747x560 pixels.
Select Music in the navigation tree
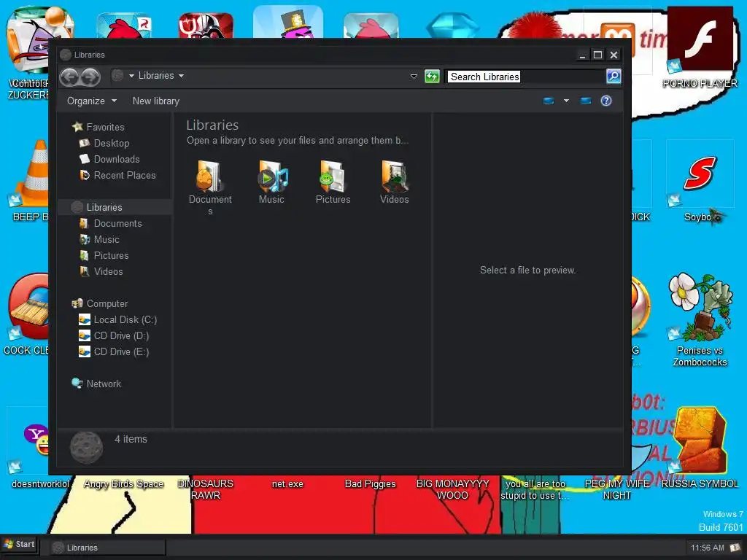(107, 239)
